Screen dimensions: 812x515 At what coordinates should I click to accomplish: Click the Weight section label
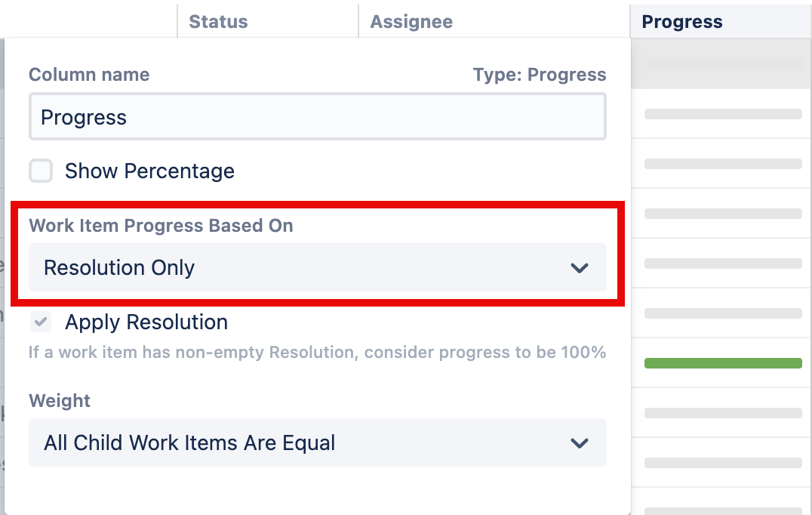tap(60, 401)
